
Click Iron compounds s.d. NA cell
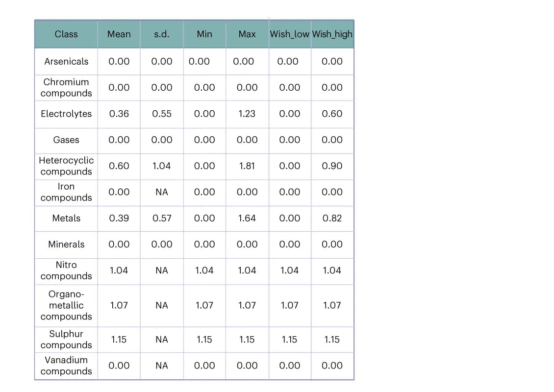point(162,192)
